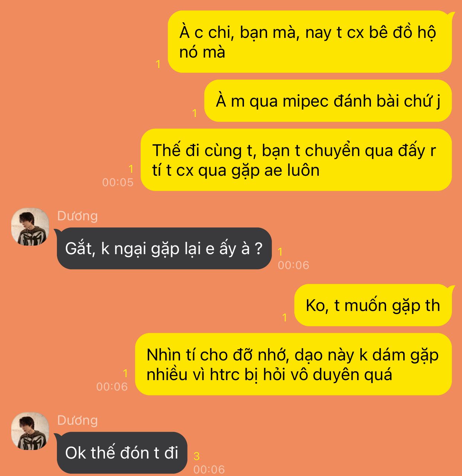Select the 'À m qua mipec đánh bài' bubble
Viewport: 462px width, 476px height.
[328, 101]
